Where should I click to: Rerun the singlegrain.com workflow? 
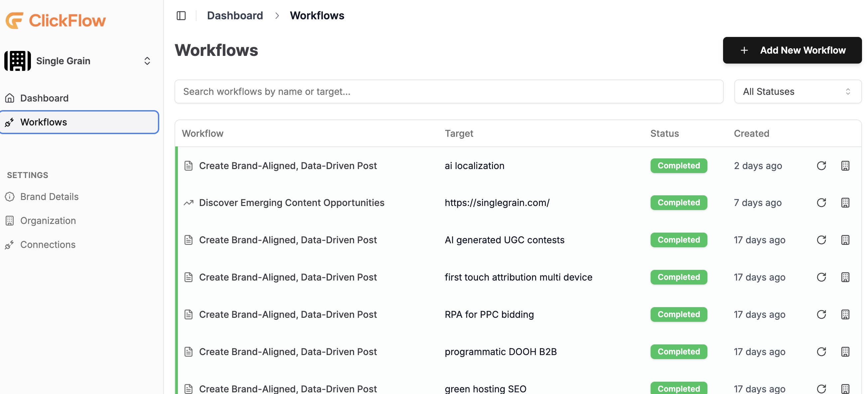[821, 203]
